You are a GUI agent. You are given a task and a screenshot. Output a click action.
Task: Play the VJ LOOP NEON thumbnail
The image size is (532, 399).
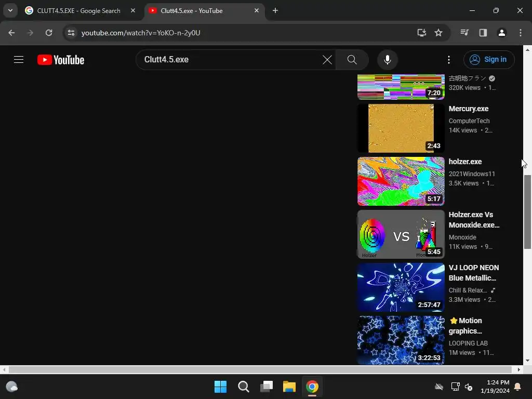[401, 287]
